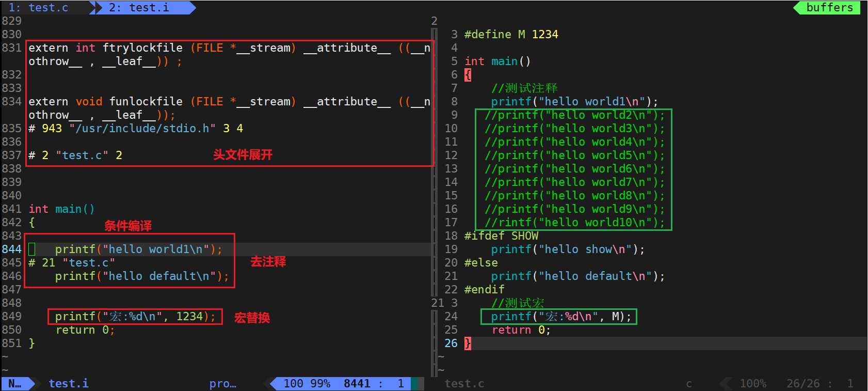This screenshot has width=868, height=391.
Task: Click the '#else' directive
Action: point(481,263)
